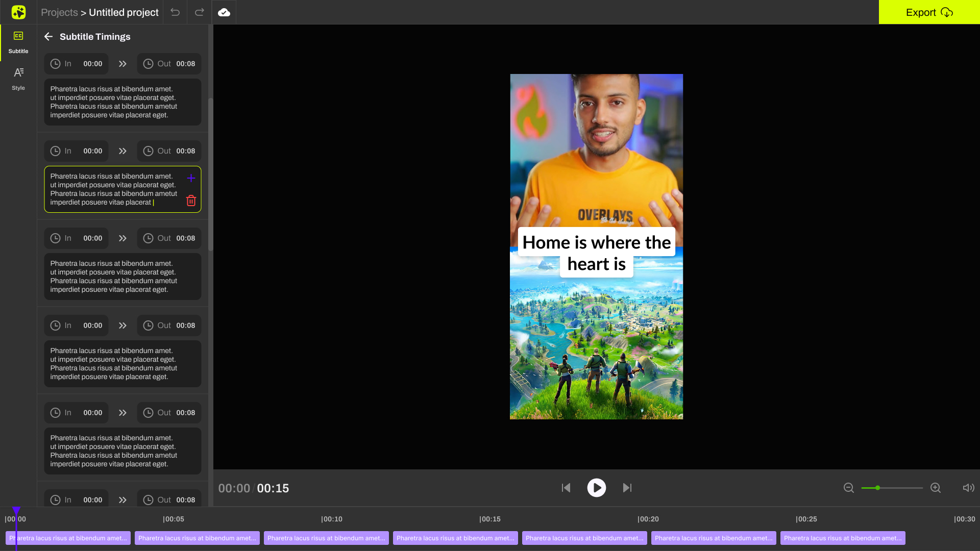
Task: Mute audio with the speaker icon
Action: [x=968, y=488]
